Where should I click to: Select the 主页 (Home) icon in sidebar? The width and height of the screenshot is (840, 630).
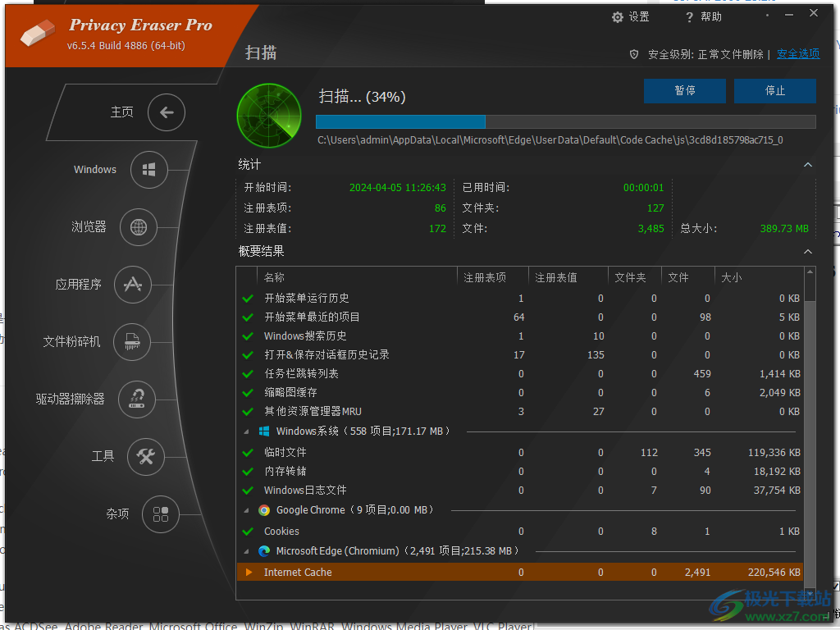coord(167,112)
